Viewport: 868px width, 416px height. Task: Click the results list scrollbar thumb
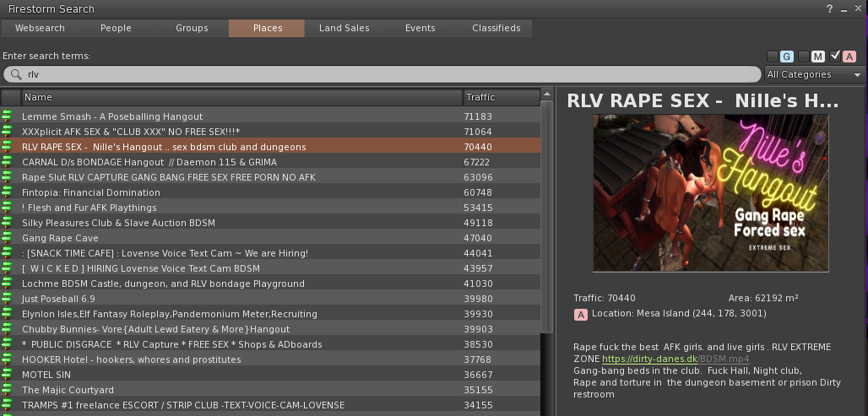click(547, 216)
